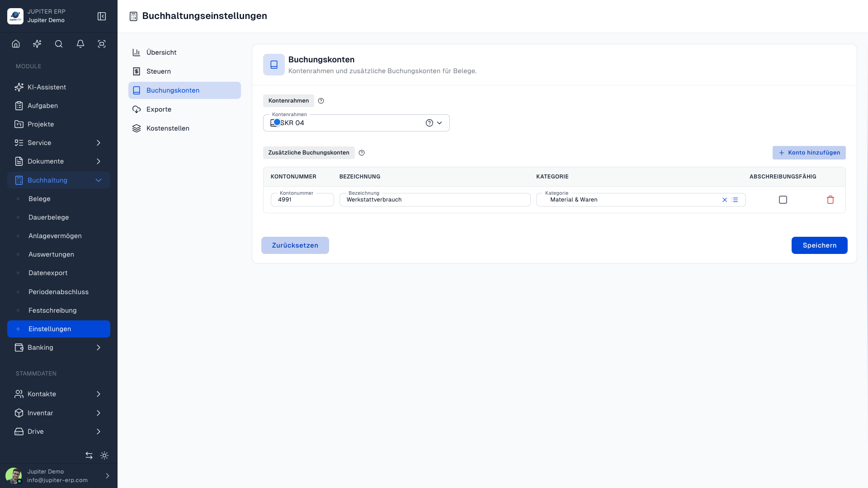Enable Abschreibungsfähig for account 4991
The width and height of the screenshot is (868, 488).
pyautogui.click(x=783, y=200)
